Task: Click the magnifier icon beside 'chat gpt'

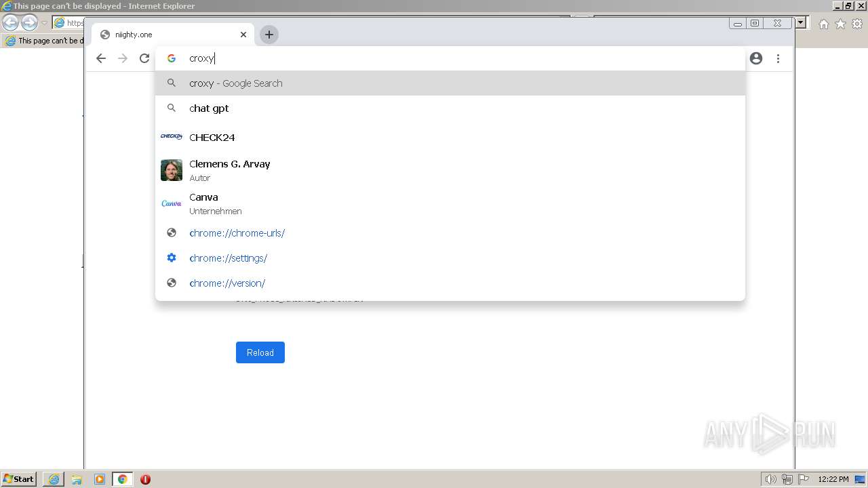Action: (172, 108)
